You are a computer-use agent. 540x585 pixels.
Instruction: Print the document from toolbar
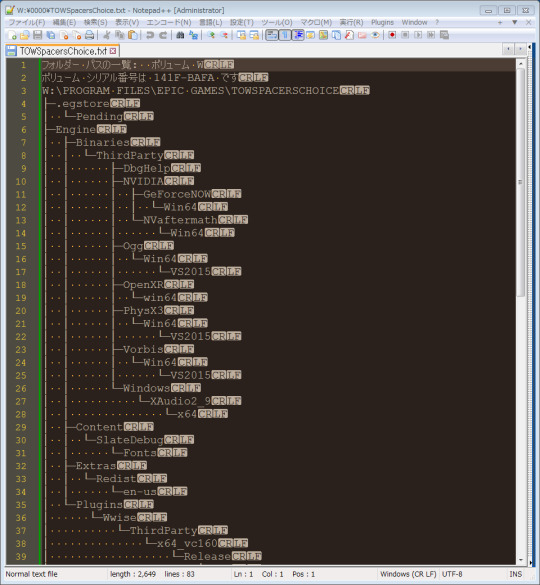point(89,35)
